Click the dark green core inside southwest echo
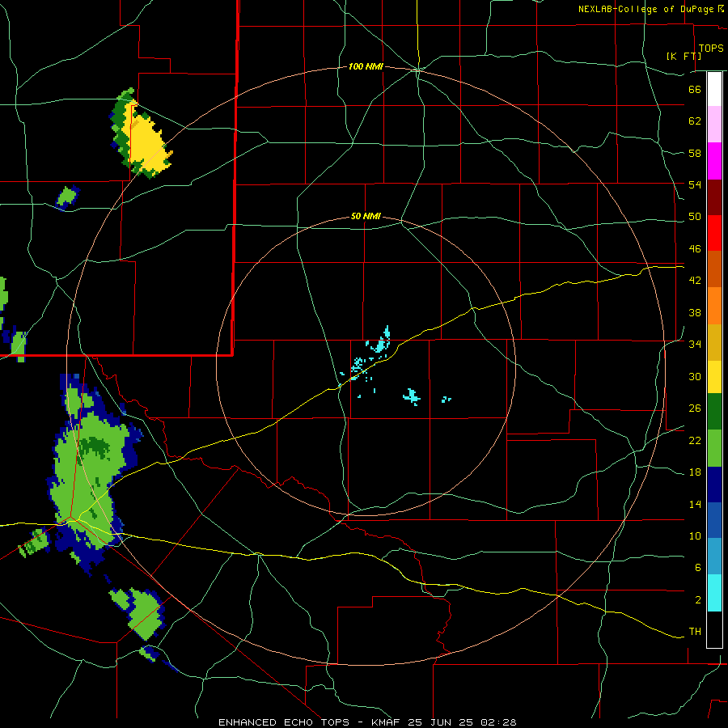The width and height of the screenshot is (728, 728). pyautogui.click(x=95, y=447)
